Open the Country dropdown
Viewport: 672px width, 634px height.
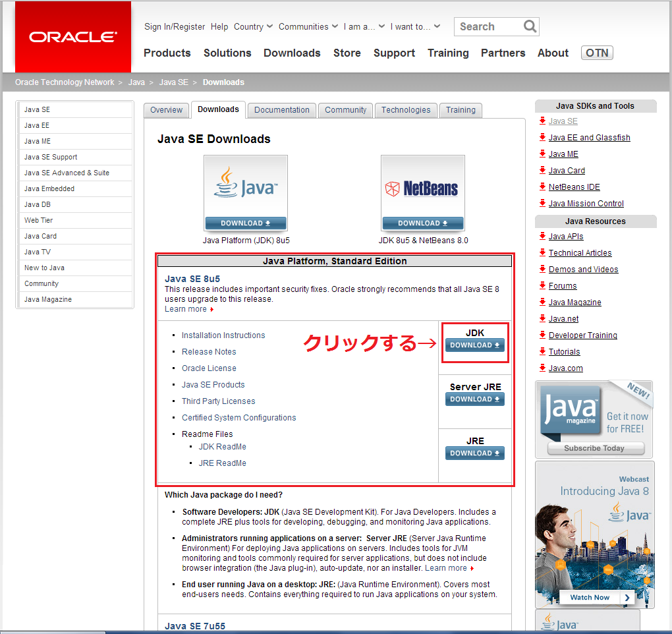(x=253, y=26)
